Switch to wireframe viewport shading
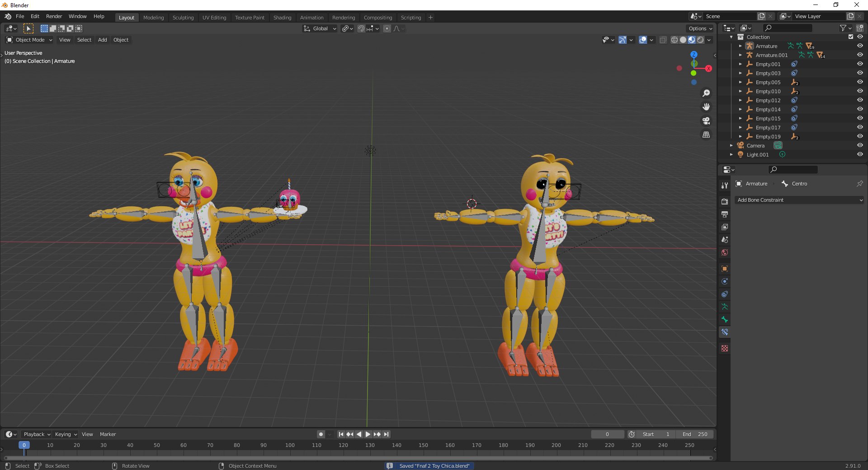The image size is (868, 470). (x=675, y=40)
